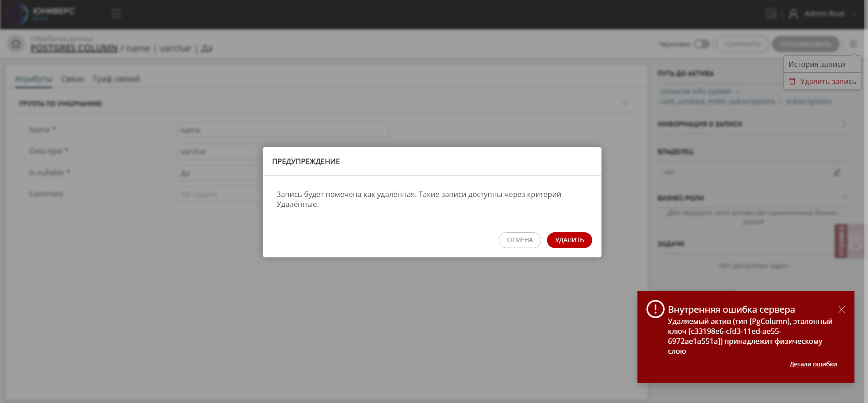This screenshot has width=868, height=403.
Task: Click the record options menu icon beside publish button
Action: 853,44
